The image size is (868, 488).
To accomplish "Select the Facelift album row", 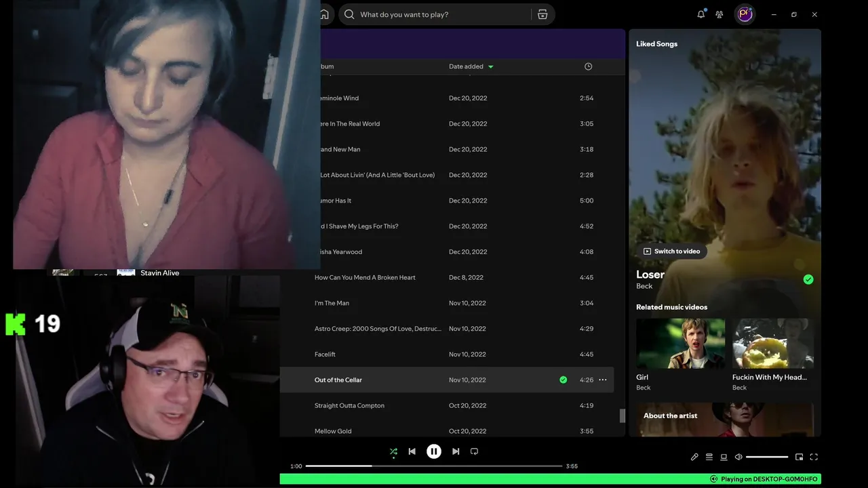I will click(448, 354).
